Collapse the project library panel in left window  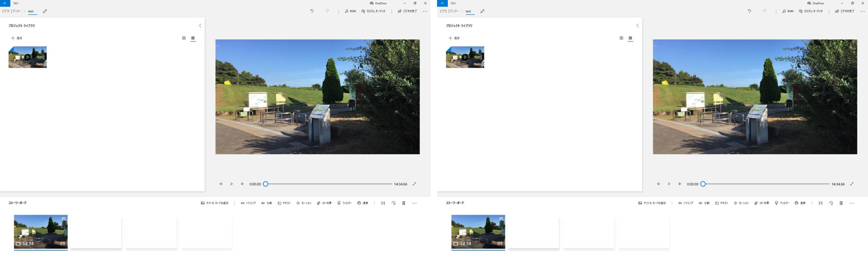click(x=200, y=26)
